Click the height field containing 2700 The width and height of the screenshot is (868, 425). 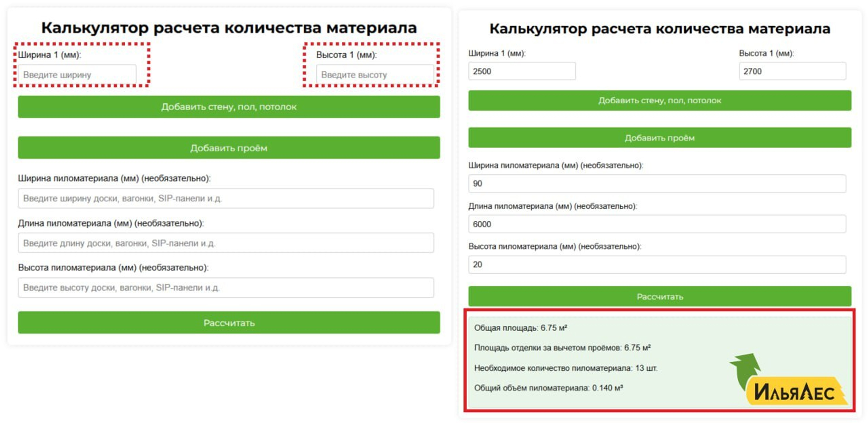(792, 71)
